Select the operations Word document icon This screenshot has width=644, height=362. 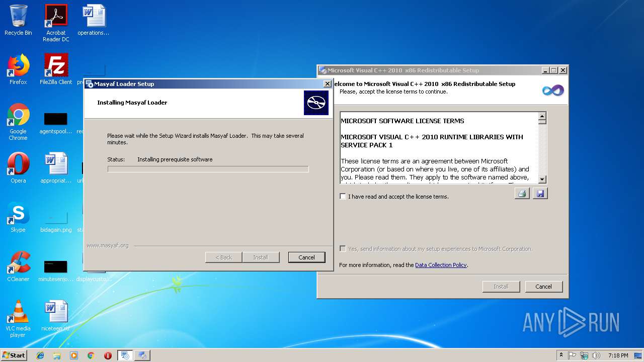[x=94, y=20]
